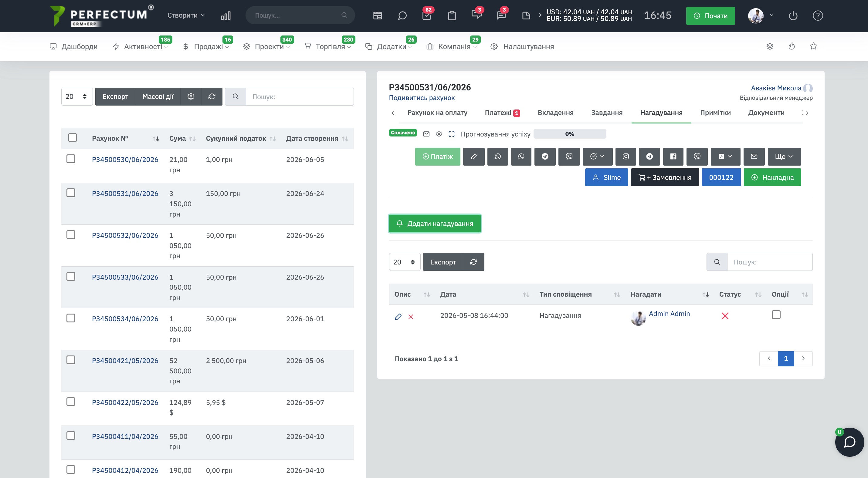Check the box for invoice P34500534/06/2026
The height and width of the screenshot is (478, 868).
click(x=71, y=318)
